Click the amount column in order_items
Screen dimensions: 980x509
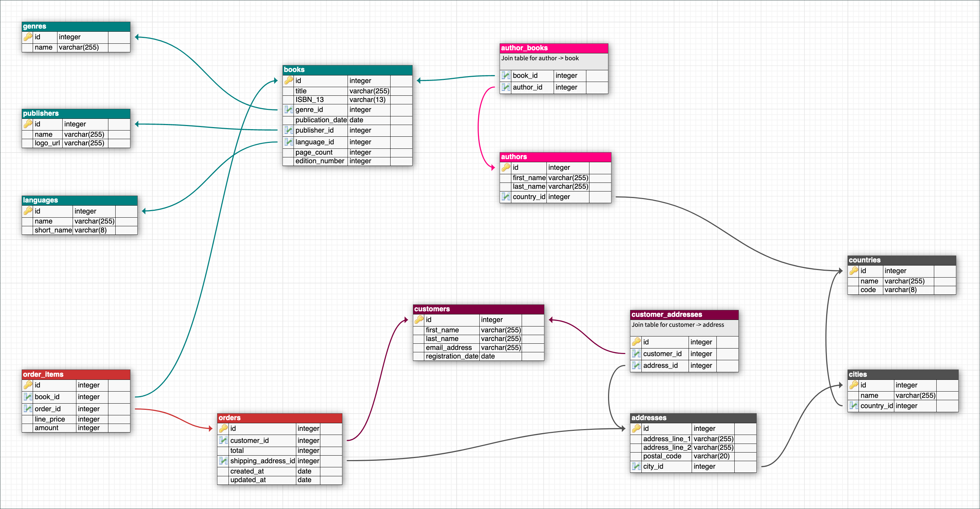76,427
